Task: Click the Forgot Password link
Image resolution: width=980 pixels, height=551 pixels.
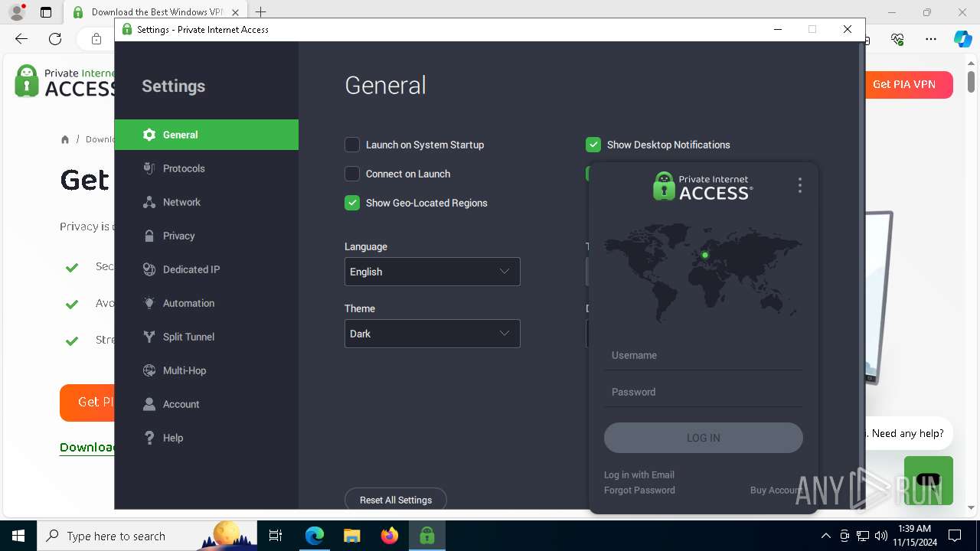Action: (639, 490)
